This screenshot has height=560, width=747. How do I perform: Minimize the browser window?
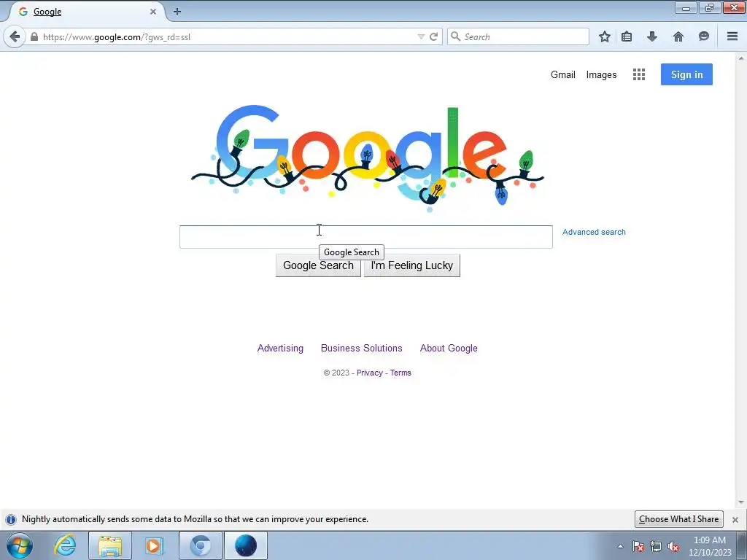coord(686,7)
